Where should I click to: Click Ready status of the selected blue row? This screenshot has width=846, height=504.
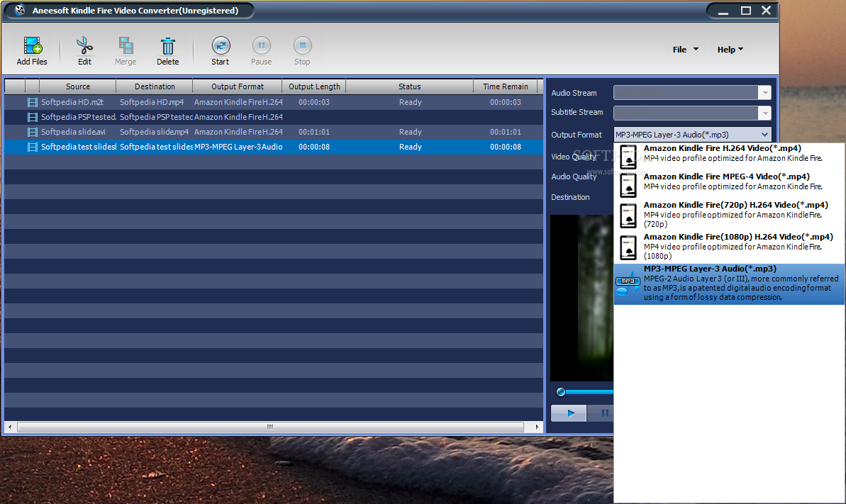pyautogui.click(x=410, y=147)
